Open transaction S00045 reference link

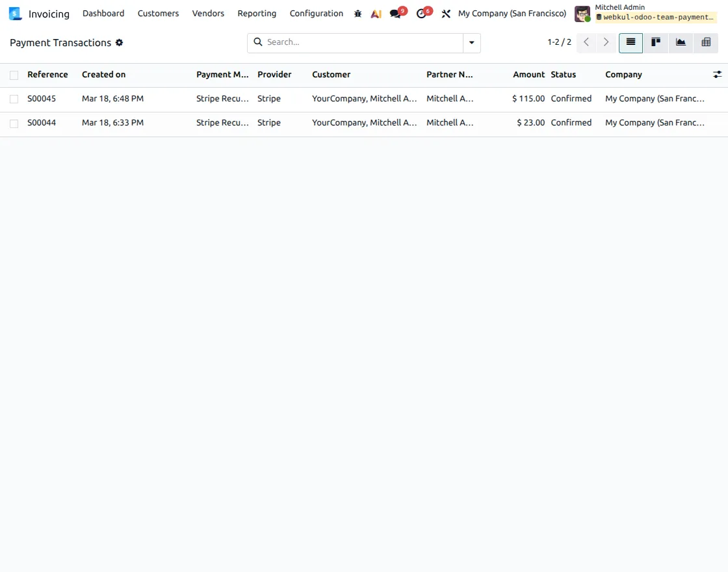pos(40,98)
